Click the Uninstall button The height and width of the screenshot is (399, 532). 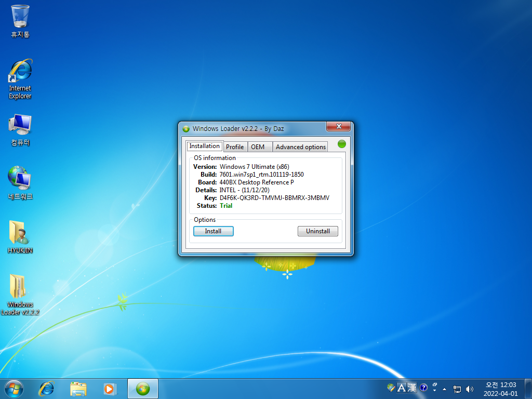pos(318,231)
